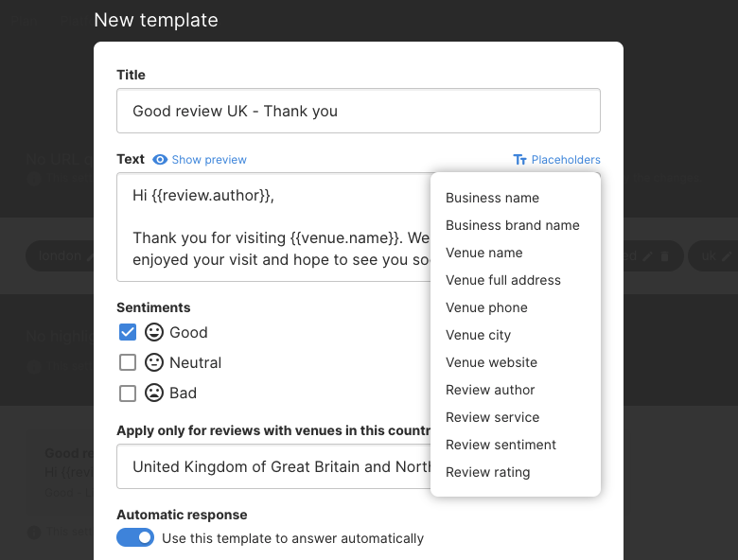Check the Neutral sentiment checkbox
This screenshot has height=560, width=738.
[128, 362]
